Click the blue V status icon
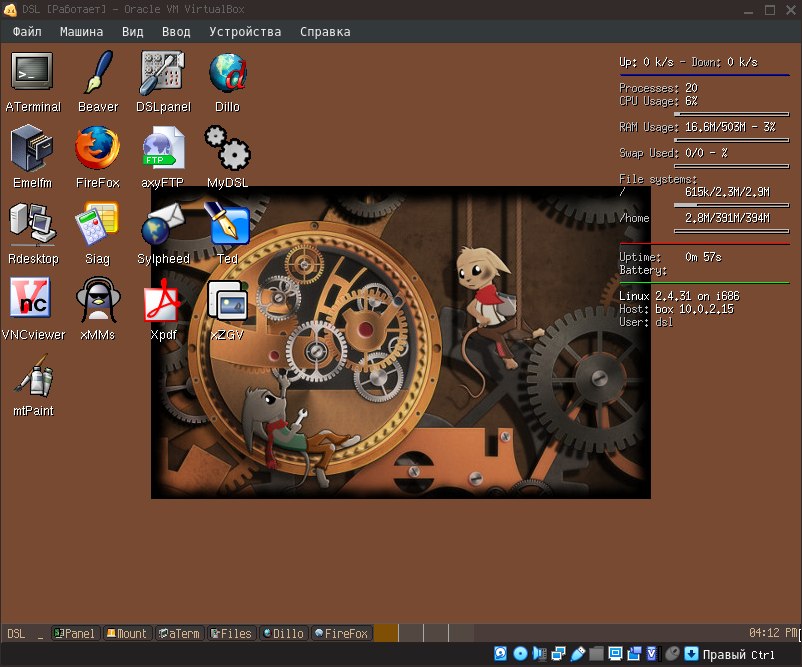This screenshot has width=802, height=667. pos(652,653)
